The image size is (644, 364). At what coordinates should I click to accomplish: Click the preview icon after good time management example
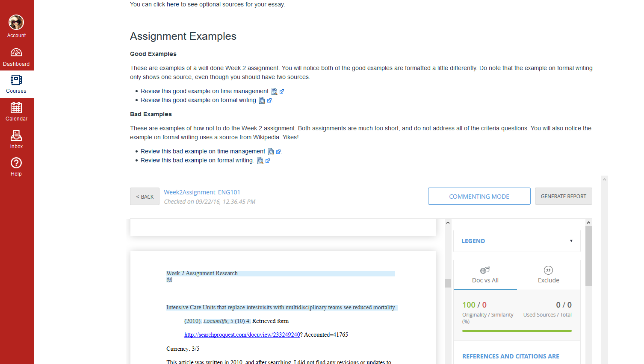coord(274,91)
